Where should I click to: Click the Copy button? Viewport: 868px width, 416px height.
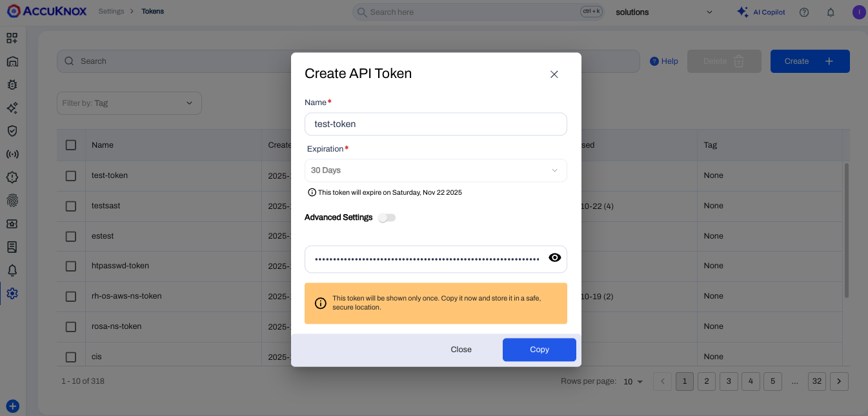539,350
